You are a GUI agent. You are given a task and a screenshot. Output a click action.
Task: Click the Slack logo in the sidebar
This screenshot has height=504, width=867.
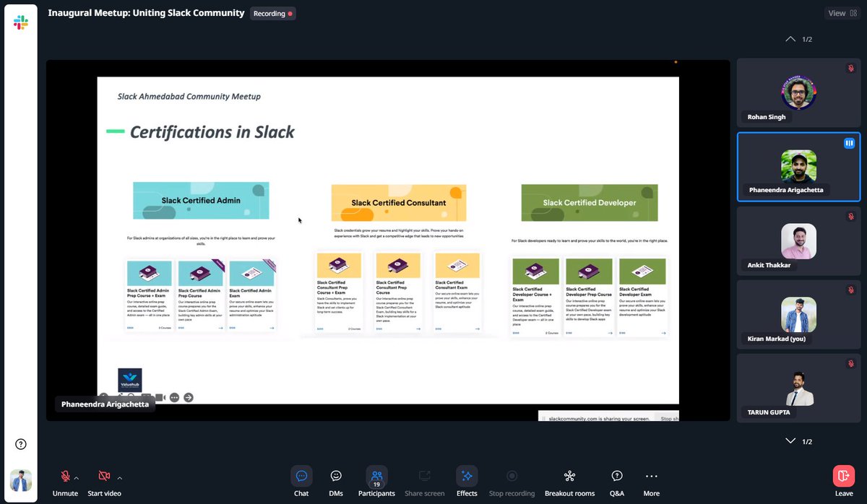pyautogui.click(x=20, y=20)
